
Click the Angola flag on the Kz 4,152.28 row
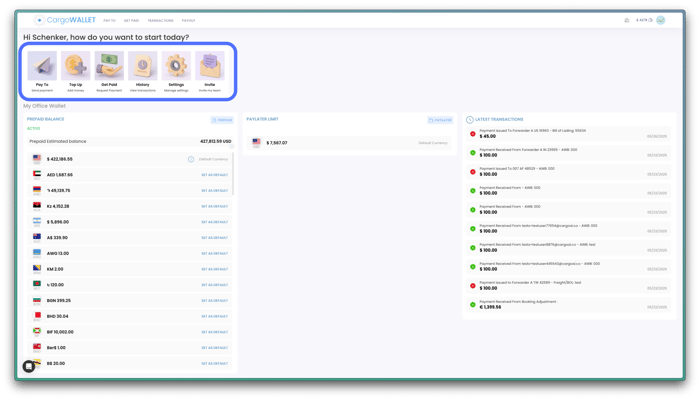[37, 205]
